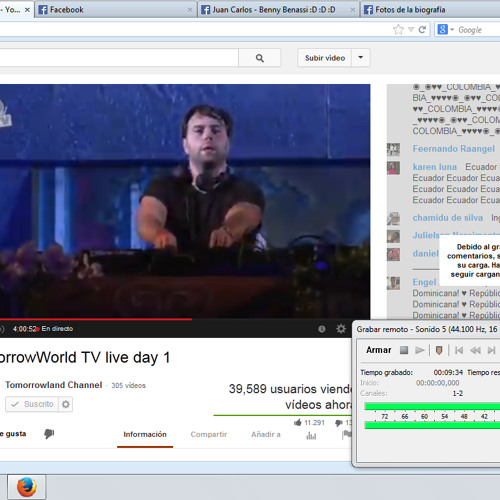Open the Juan Carlos - Benny Benassi tab
This screenshot has height=500, width=500.
pyautogui.click(x=278, y=10)
